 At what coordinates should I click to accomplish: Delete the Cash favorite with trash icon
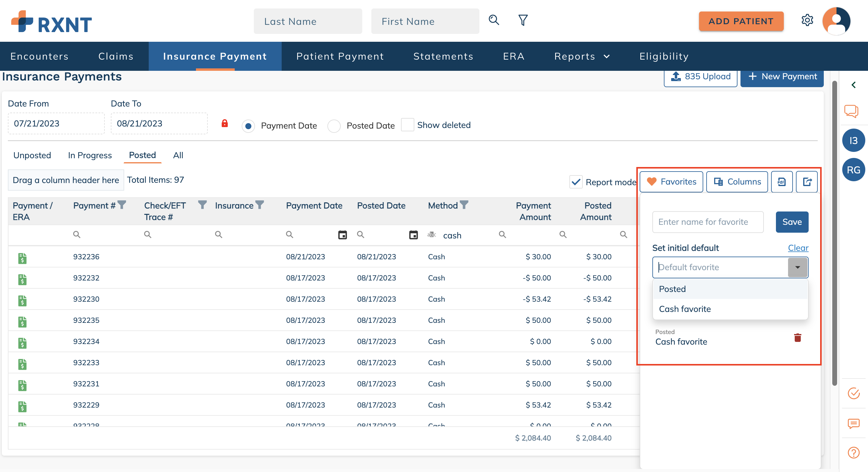coord(797,337)
